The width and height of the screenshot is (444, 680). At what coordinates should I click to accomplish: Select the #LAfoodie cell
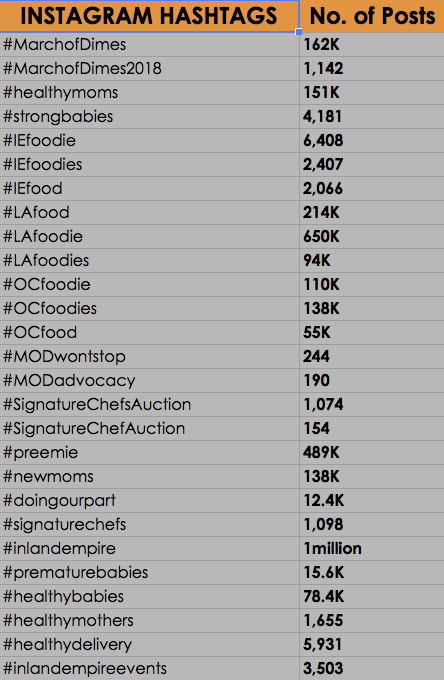click(149, 236)
